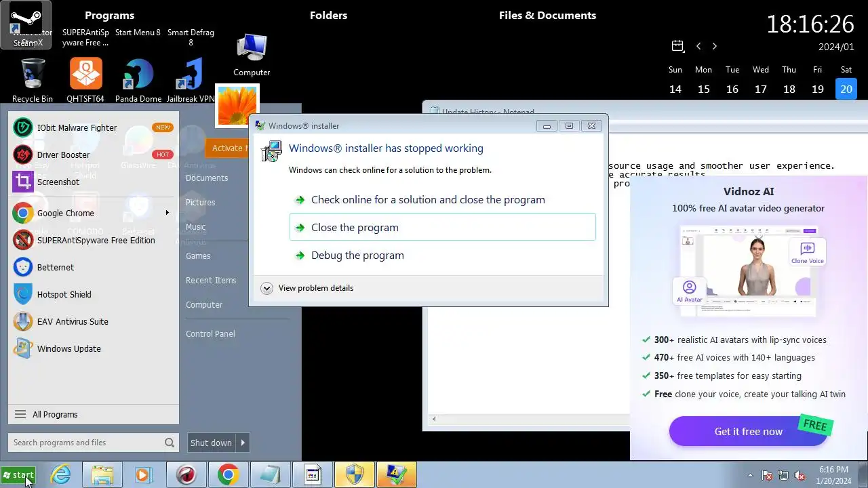The width and height of the screenshot is (868, 488).
Task: Focus the Search programs and files box
Action: pyautogui.click(x=94, y=443)
